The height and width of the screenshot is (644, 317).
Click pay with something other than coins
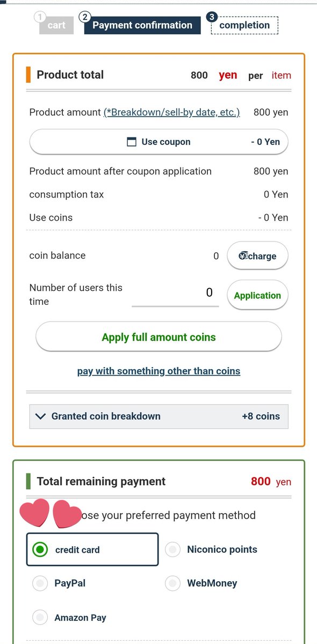coord(158,371)
